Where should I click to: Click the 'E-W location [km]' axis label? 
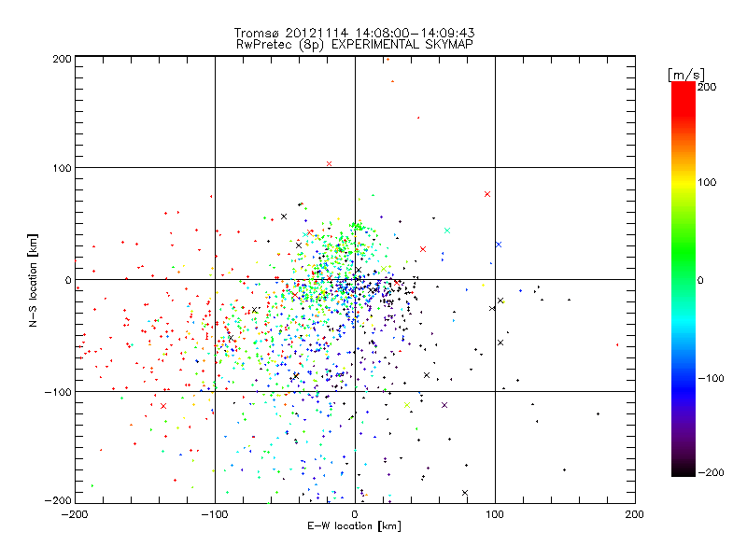[x=354, y=525]
